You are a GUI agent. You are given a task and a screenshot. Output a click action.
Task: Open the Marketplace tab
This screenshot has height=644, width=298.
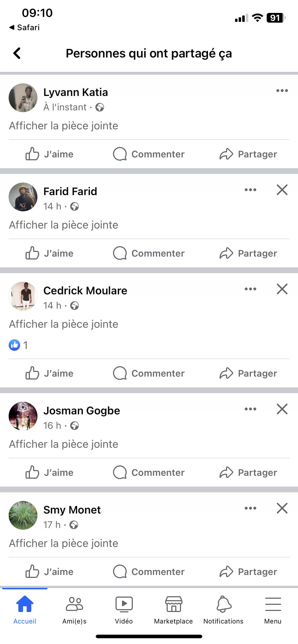[x=173, y=610]
